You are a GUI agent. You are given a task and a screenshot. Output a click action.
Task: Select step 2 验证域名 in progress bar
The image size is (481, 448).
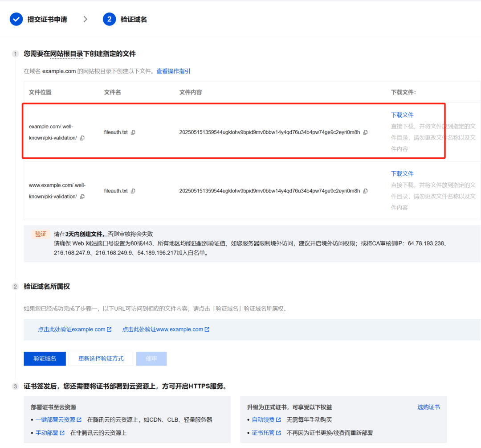[109, 19]
